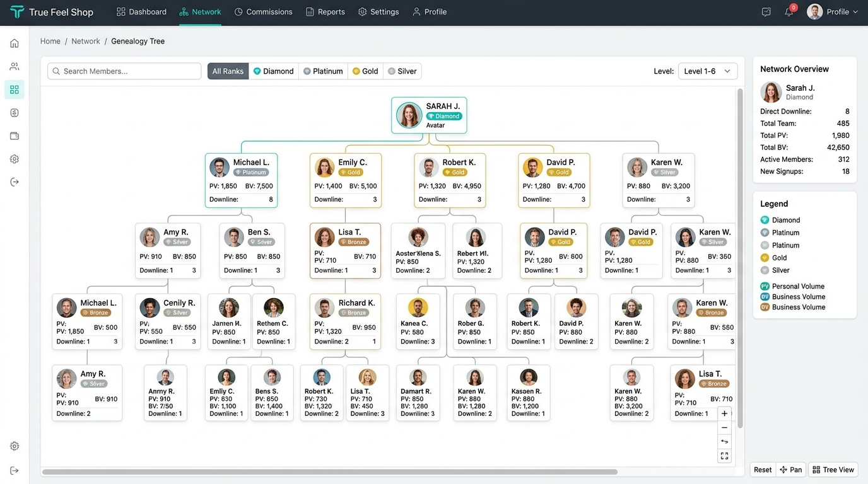Image resolution: width=868 pixels, height=484 pixels.
Task: Click the fullscreen tree icon
Action: point(724,456)
